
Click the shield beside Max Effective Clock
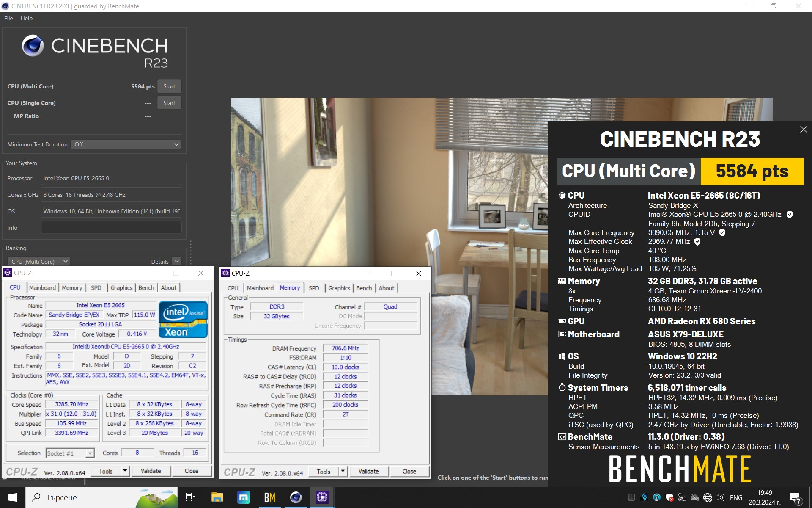(697, 241)
